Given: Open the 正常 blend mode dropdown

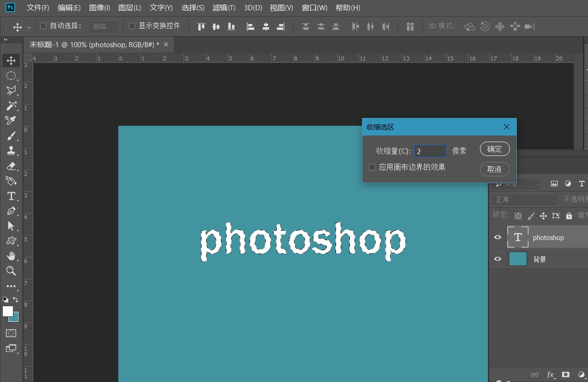Looking at the screenshot, I should point(525,200).
